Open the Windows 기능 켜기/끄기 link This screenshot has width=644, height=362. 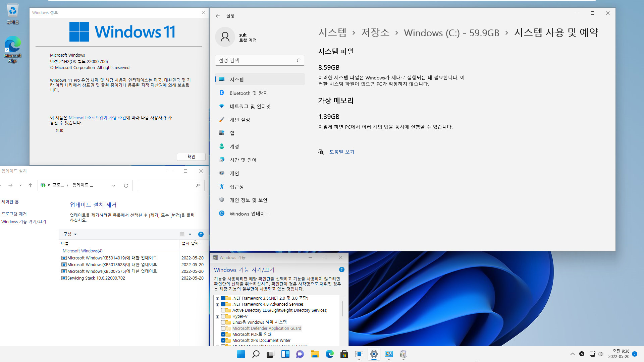(24, 222)
